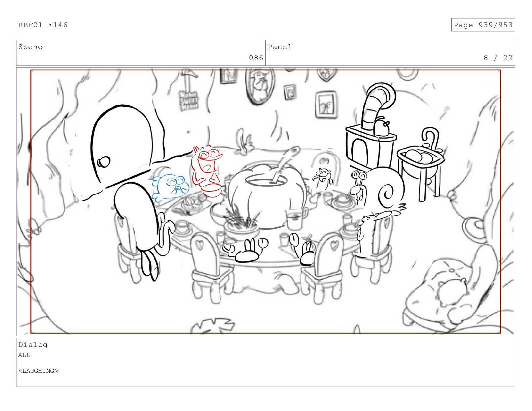The image size is (532, 411).
Task: Select the '<LAUGHING>' dialog line
Action: click(x=38, y=371)
